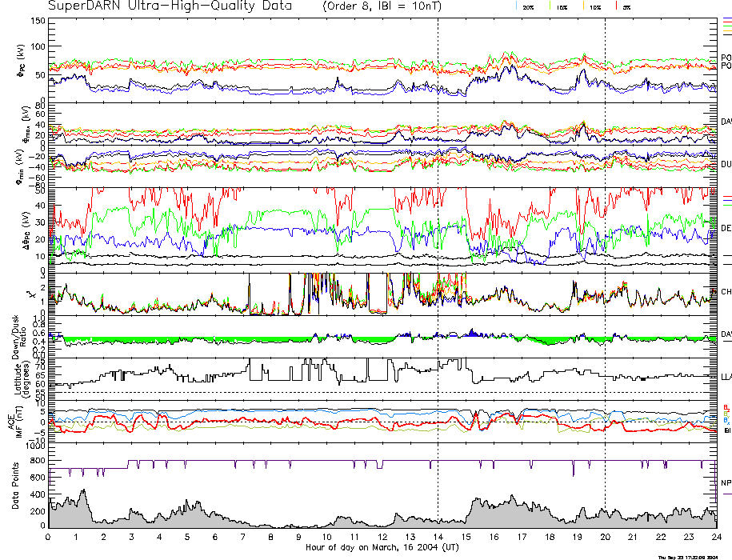Click hour 24 tick label on x-axis
The width and height of the screenshot is (732, 560).
(715, 538)
